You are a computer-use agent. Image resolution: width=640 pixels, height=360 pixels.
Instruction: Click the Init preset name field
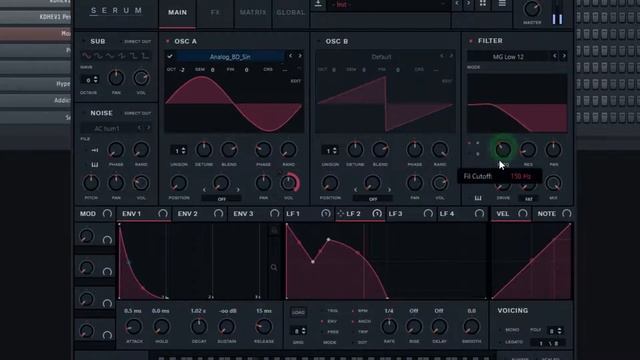(388, 4)
